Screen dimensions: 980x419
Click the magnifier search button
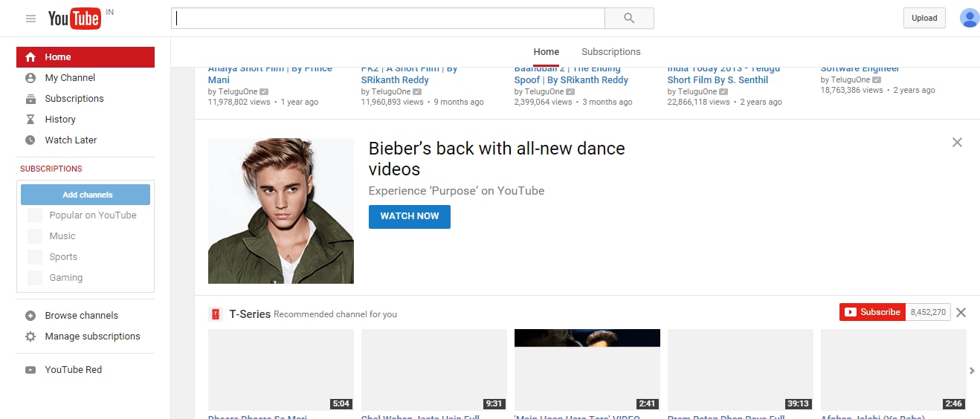(629, 19)
